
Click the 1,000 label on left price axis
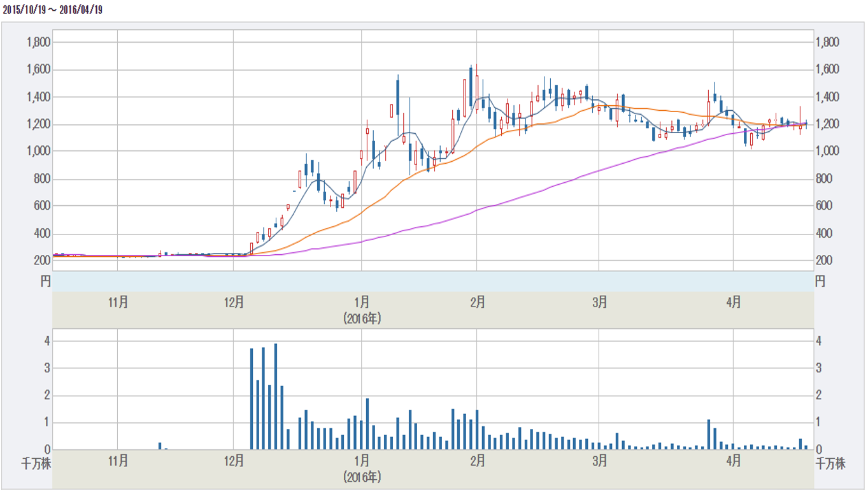(38, 152)
